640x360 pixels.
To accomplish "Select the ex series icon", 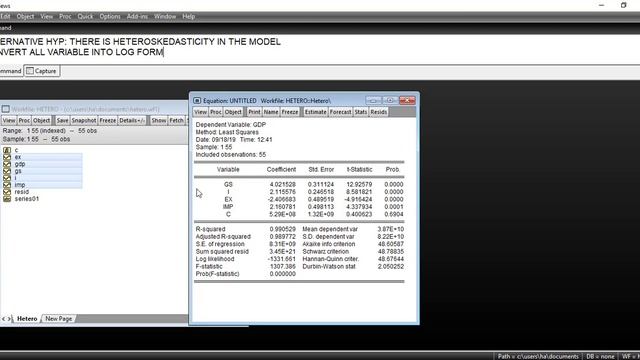I will [7, 157].
